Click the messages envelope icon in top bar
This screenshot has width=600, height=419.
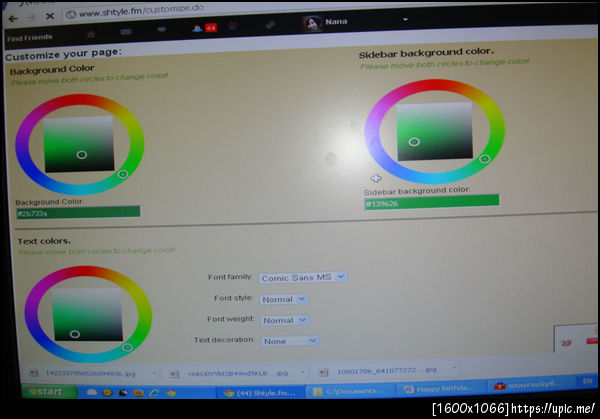pos(126,32)
